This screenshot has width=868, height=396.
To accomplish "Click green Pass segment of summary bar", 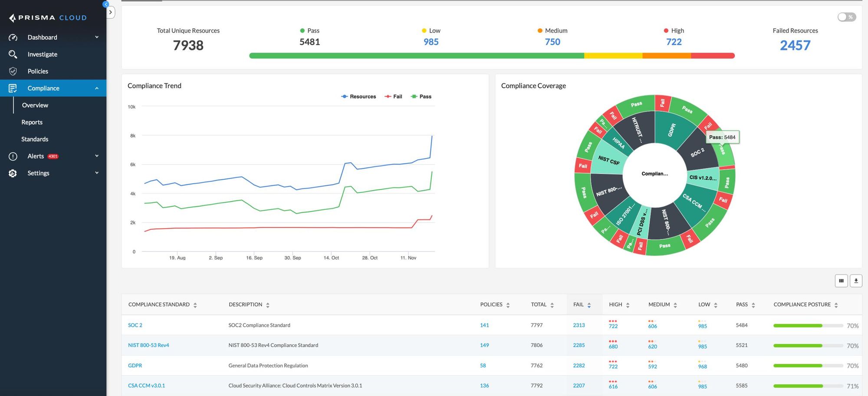I will pos(417,56).
